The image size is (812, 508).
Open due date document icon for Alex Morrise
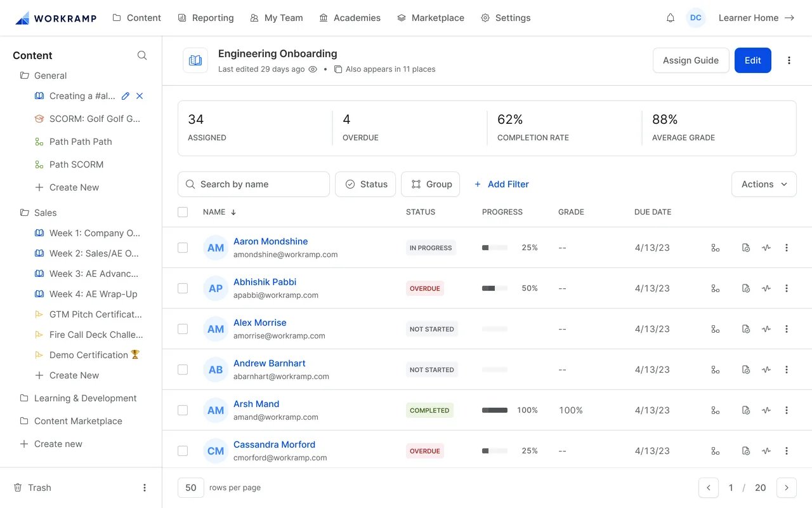(746, 329)
